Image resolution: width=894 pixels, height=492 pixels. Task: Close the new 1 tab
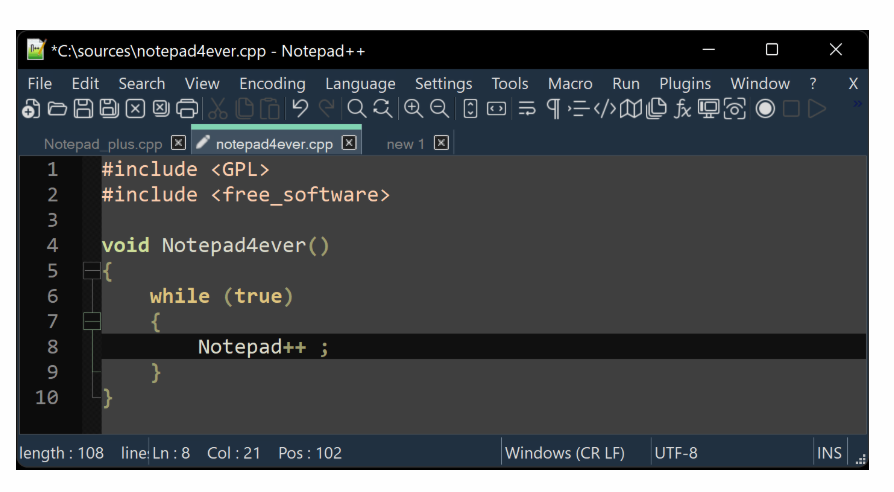pyautogui.click(x=441, y=143)
